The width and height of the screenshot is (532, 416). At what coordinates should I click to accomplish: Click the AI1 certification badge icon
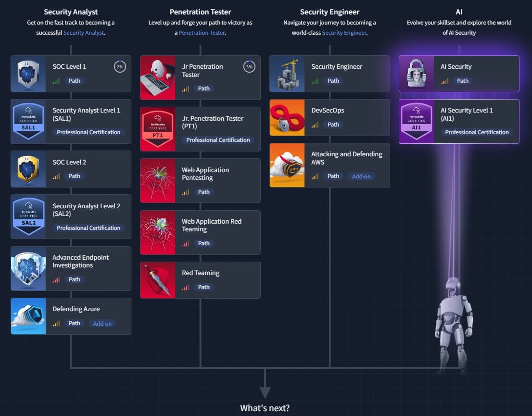coord(417,122)
